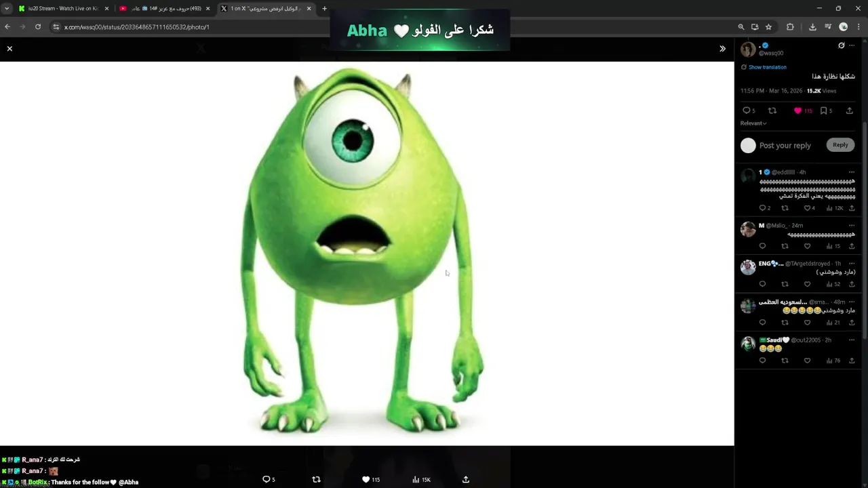This screenshot has width=868, height=488.
Task: View site information icon in address bar
Action: (x=56, y=27)
